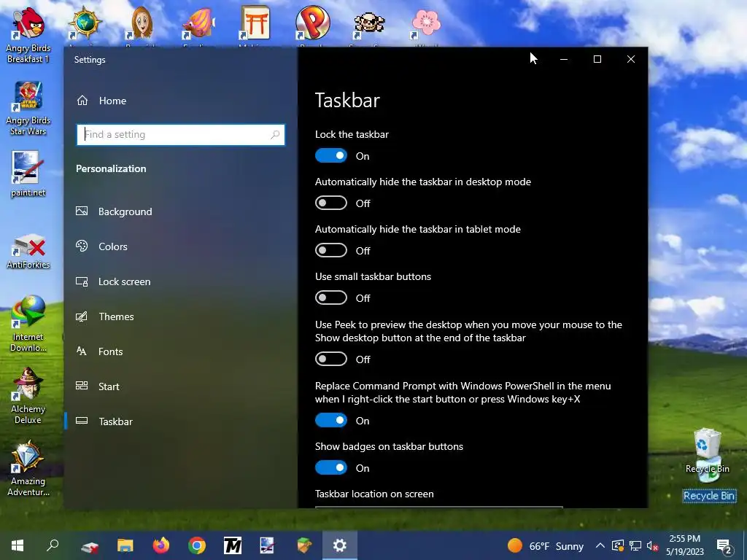Screen dimensions: 747x560
Task: Click the 'Personalization' sidebar heading
Action: click(x=111, y=168)
